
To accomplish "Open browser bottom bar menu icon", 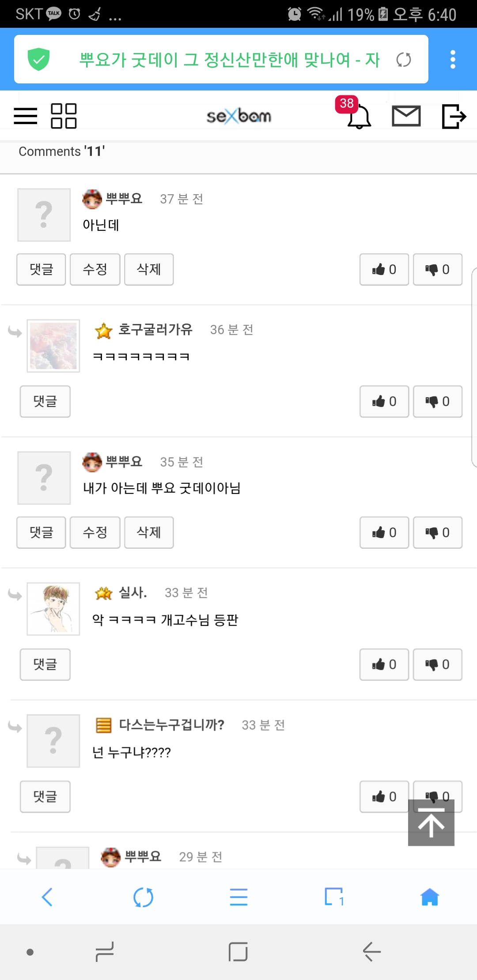I will pyautogui.click(x=238, y=897).
